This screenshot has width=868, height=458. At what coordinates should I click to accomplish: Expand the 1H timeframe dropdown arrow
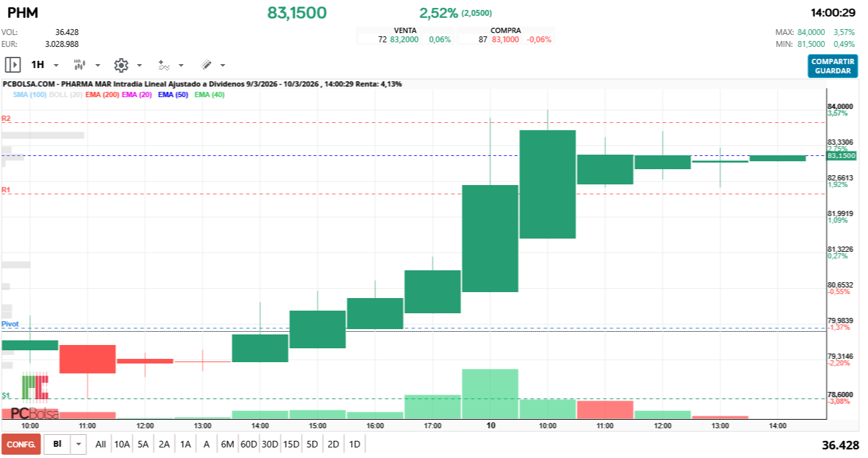(56, 65)
